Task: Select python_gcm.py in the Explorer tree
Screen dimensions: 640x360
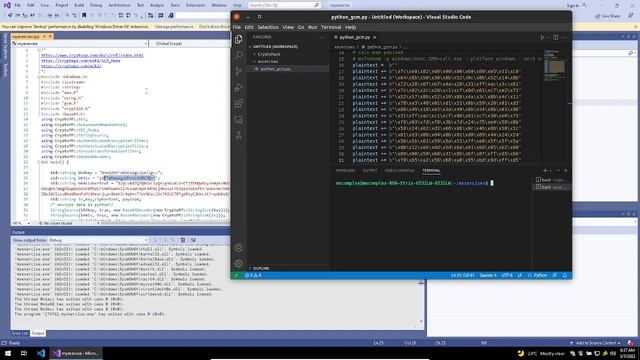Action: (288, 69)
